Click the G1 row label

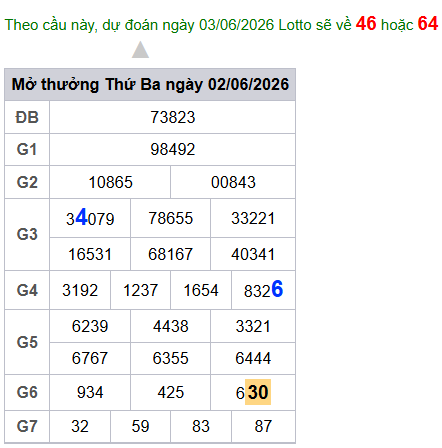coord(27,149)
